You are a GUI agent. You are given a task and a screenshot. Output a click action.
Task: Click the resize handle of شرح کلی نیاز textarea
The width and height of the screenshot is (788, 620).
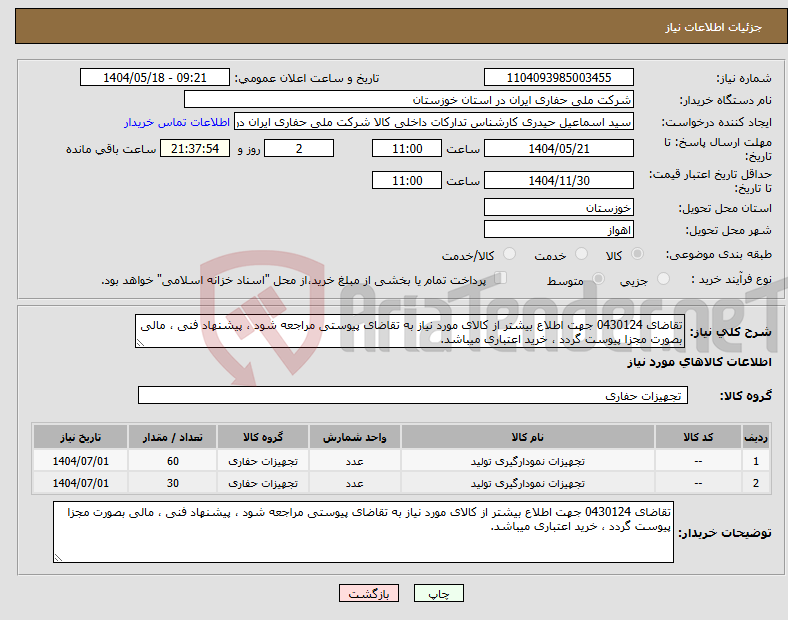pyautogui.click(x=140, y=343)
